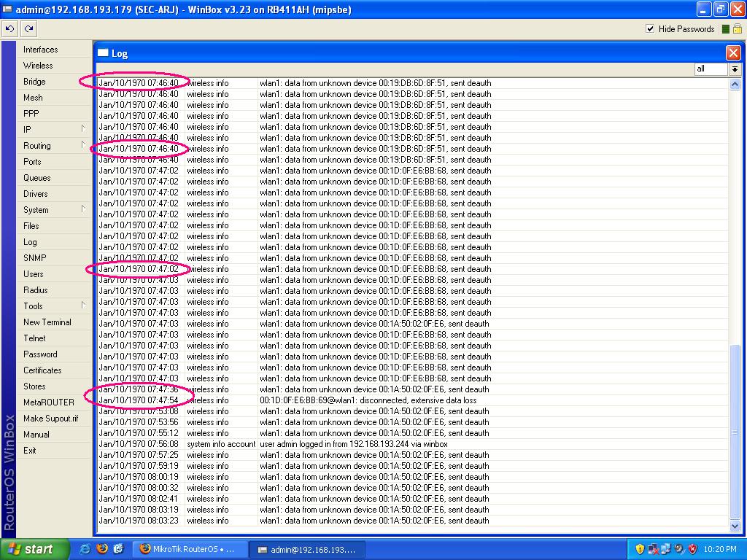Select the log row timestamped 08:03:23
This screenshot has height=560, width=747.
click(412, 521)
